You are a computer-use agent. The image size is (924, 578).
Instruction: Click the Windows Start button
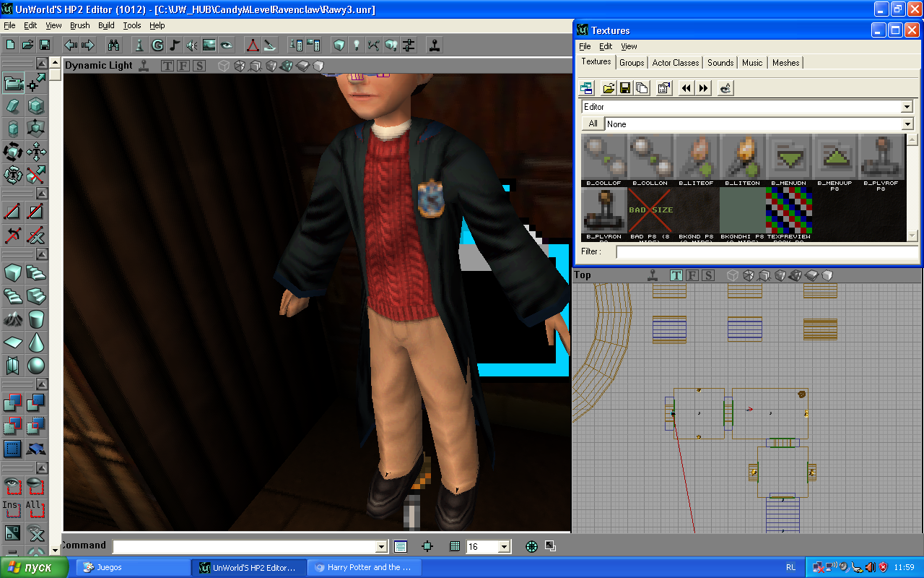(35, 568)
